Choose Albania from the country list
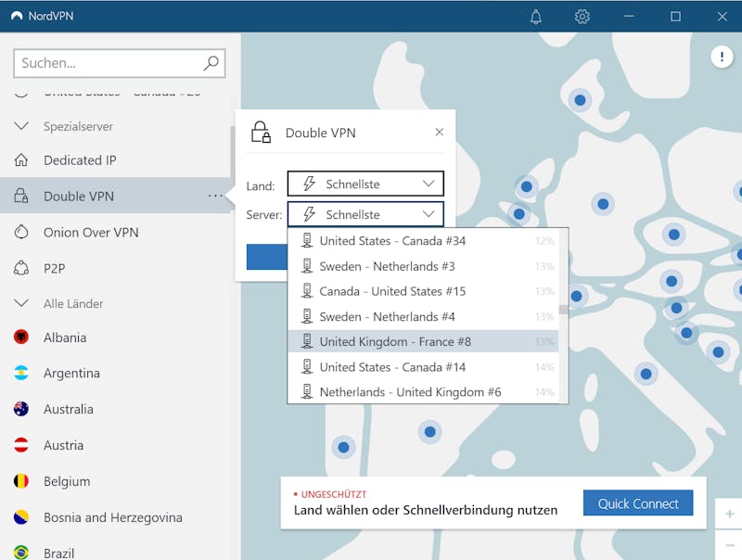 pyautogui.click(x=115, y=337)
